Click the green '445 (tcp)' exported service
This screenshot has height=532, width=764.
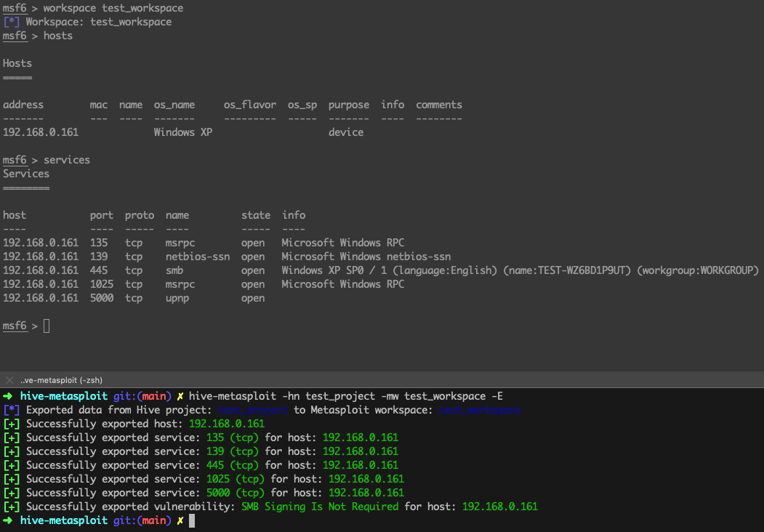coord(232,465)
